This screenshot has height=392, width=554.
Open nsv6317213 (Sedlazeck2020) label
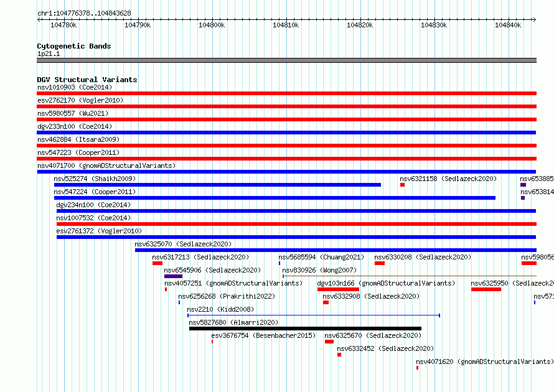200,257
